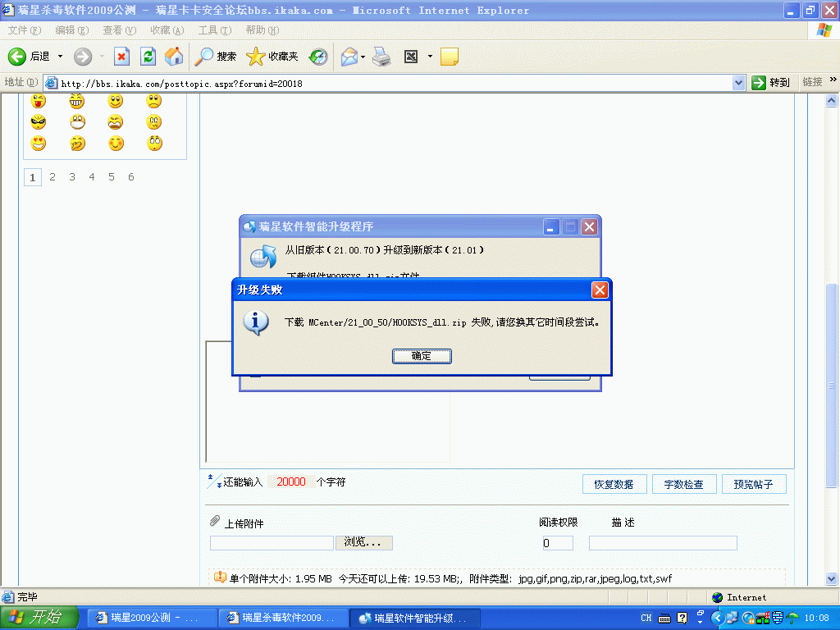
Task: Open History clock icon
Action: (x=318, y=57)
